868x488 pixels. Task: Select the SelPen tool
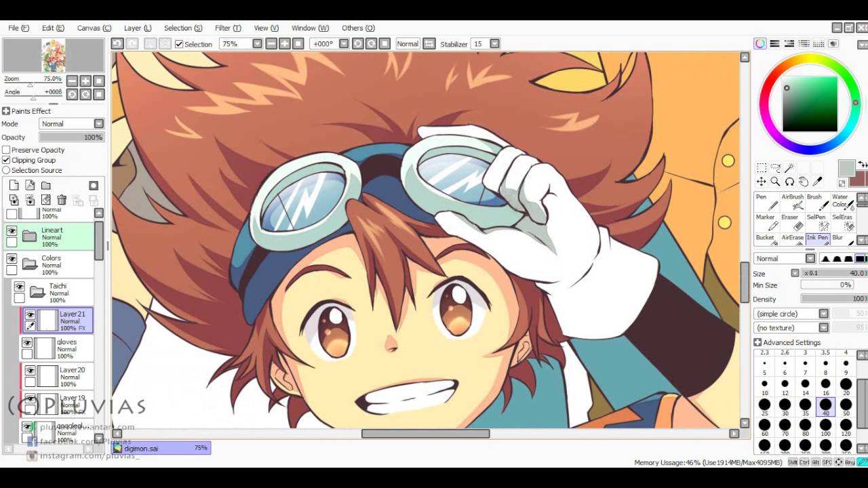[x=817, y=222]
